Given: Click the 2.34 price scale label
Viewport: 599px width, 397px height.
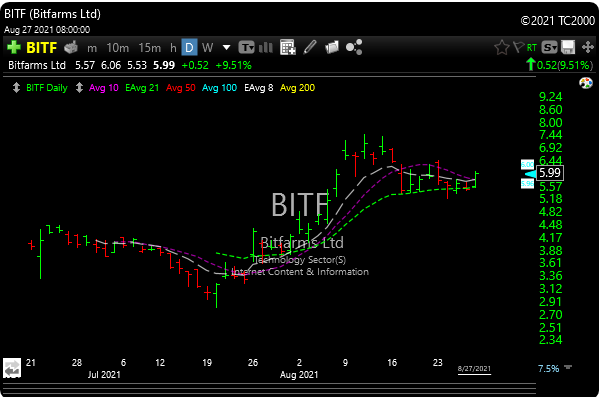Looking at the screenshot, I should (x=550, y=339).
